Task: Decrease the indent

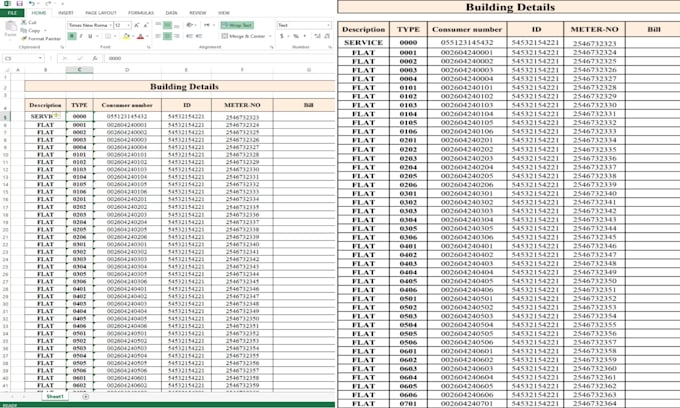Action: pyautogui.click(x=189, y=36)
